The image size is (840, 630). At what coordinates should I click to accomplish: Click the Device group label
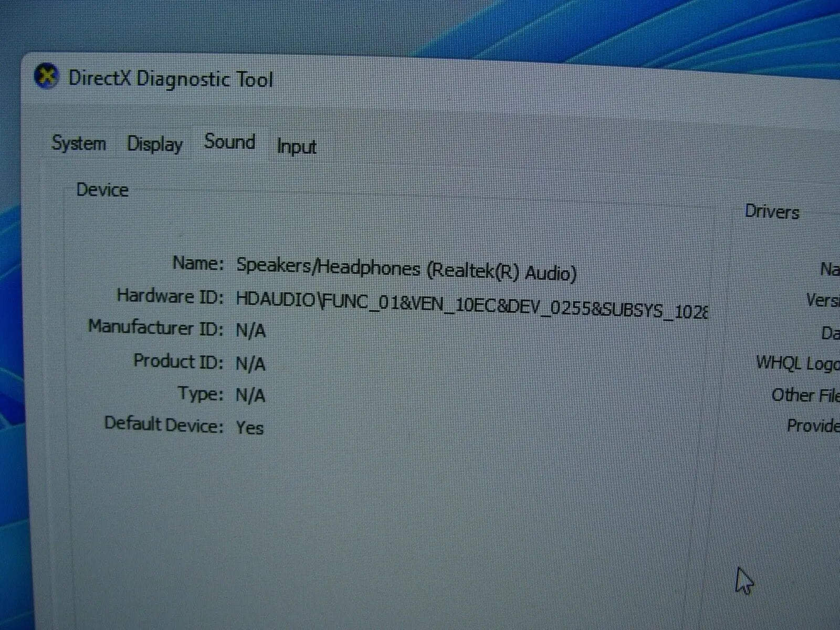(102, 190)
